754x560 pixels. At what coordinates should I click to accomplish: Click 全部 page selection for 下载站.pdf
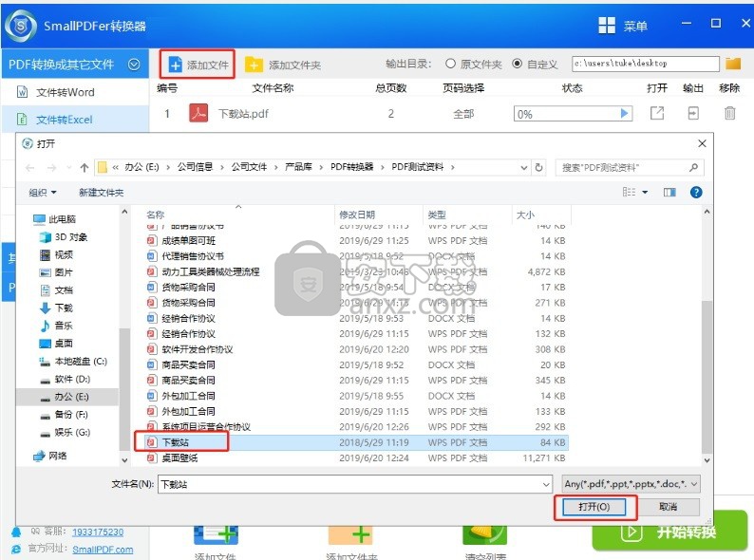click(x=463, y=114)
